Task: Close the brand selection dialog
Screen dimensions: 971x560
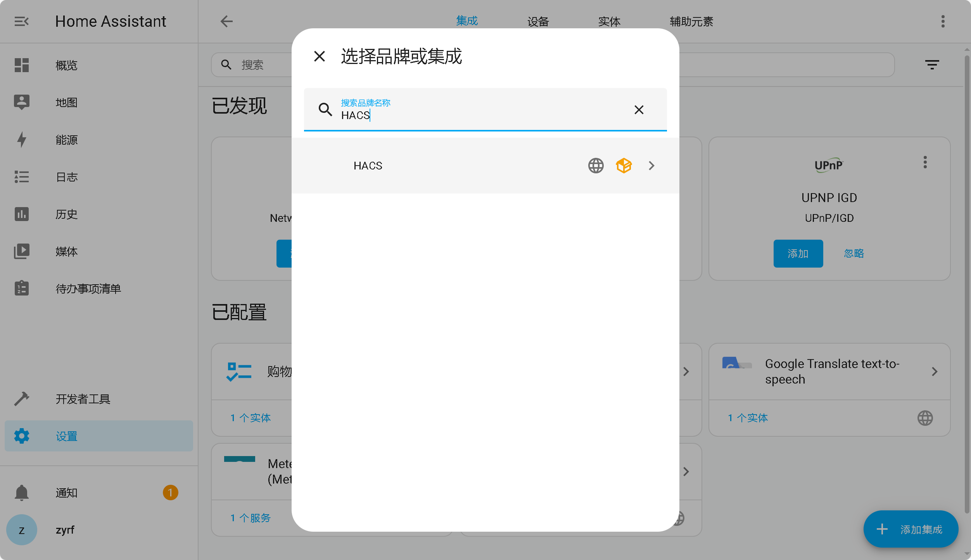Action: pos(319,57)
